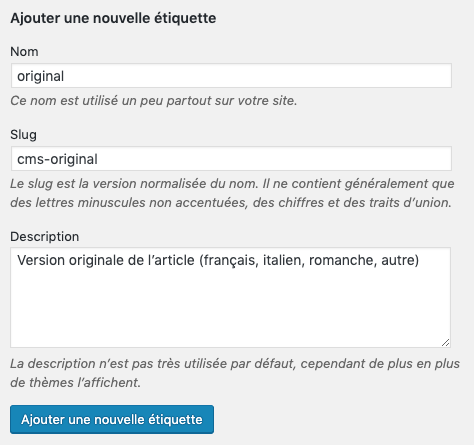This screenshot has width=474, height=445.
Task: Click the word "français" in the description
Action: point(231,260)
